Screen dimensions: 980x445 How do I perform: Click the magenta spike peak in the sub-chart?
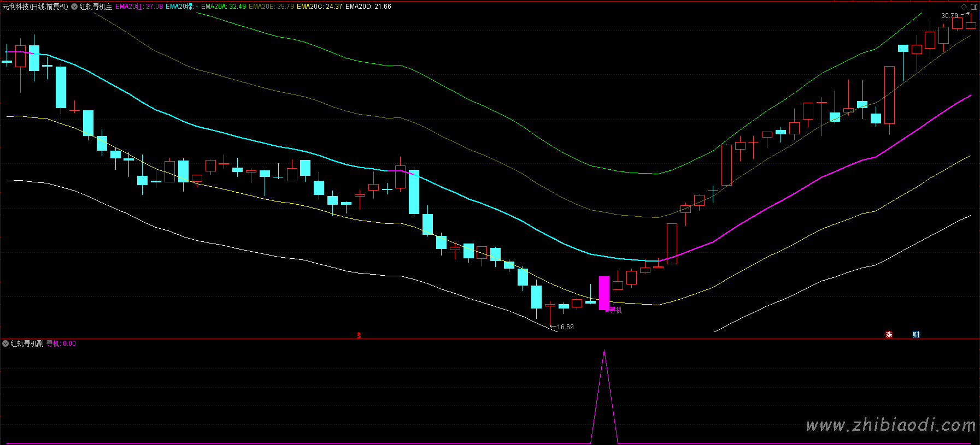tap(604, 351)
